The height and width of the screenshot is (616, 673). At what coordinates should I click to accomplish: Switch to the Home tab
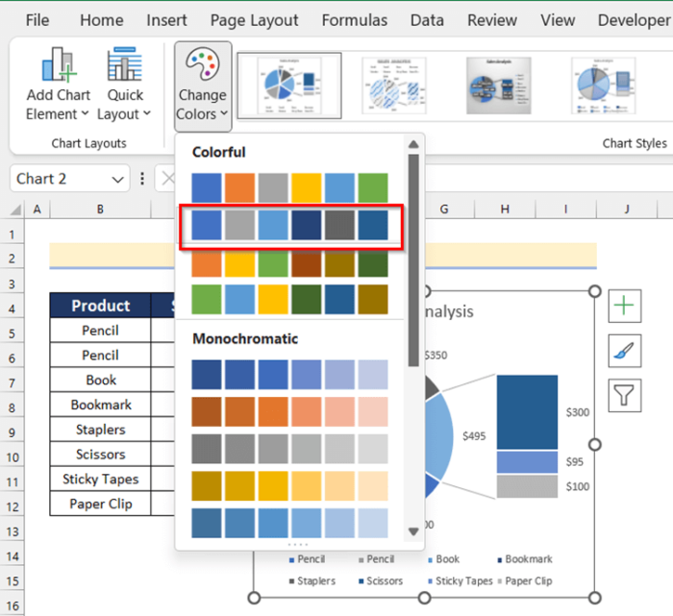coord(102,20)
